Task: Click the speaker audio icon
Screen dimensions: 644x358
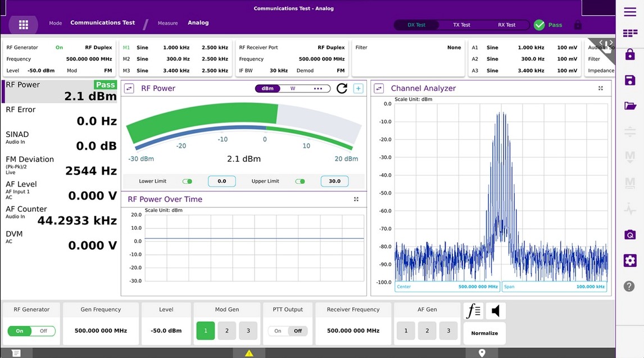Action: point(495,311)
